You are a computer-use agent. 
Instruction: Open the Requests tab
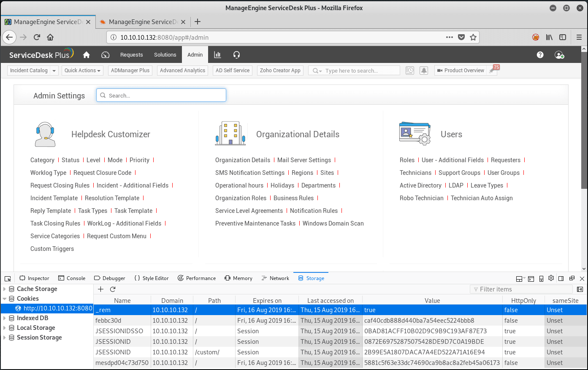pyautogui.click(x=131, y=54)
